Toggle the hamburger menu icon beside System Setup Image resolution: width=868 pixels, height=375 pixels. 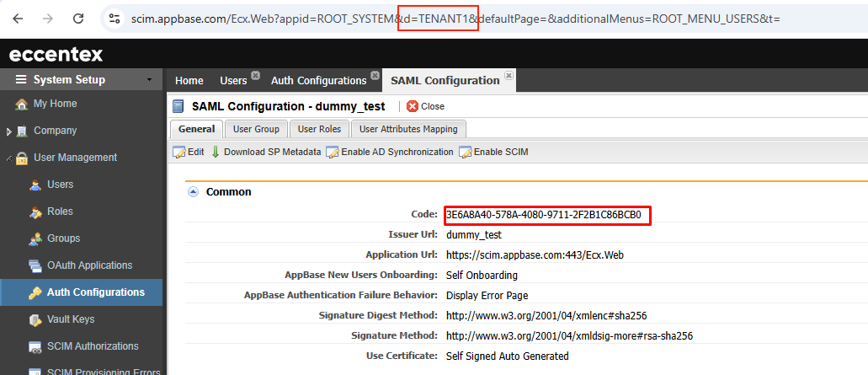click(21, 80)
